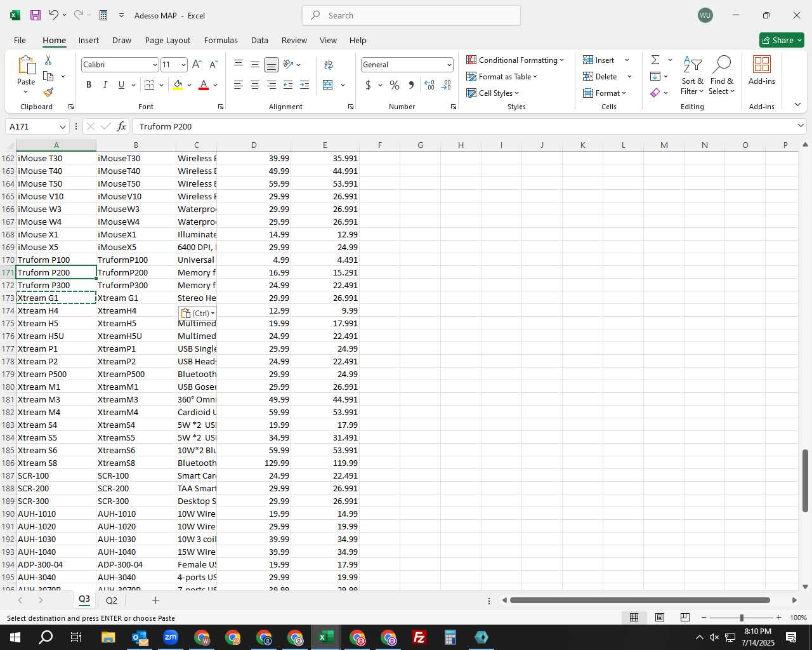Switch to the Page Layout tab
This screenshot has height=650, width=812.
pyautogui.click(x=167, y=40)
